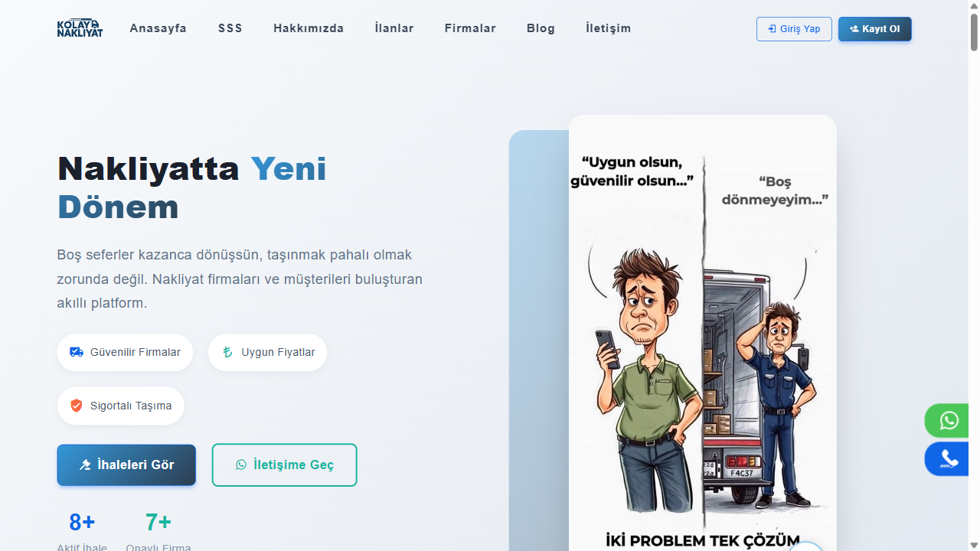The image size is (980, 551).
Task: Open the Blog page from navigation
Action: [541, 28]
